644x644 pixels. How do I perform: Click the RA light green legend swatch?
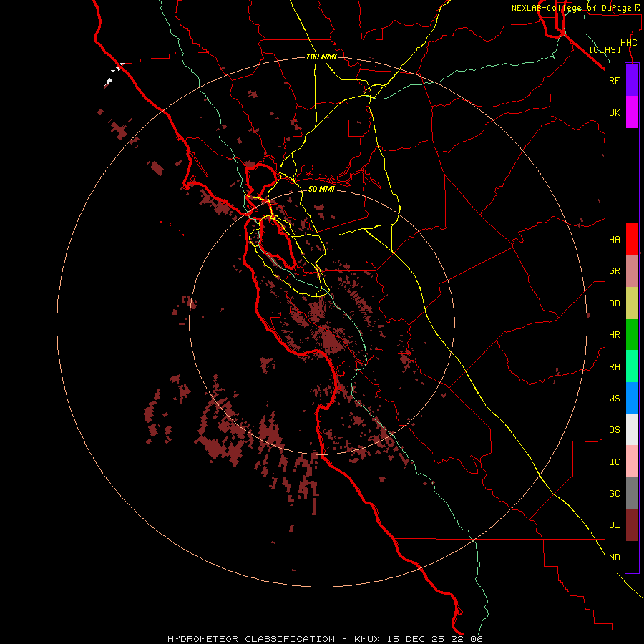pos(632,366)
